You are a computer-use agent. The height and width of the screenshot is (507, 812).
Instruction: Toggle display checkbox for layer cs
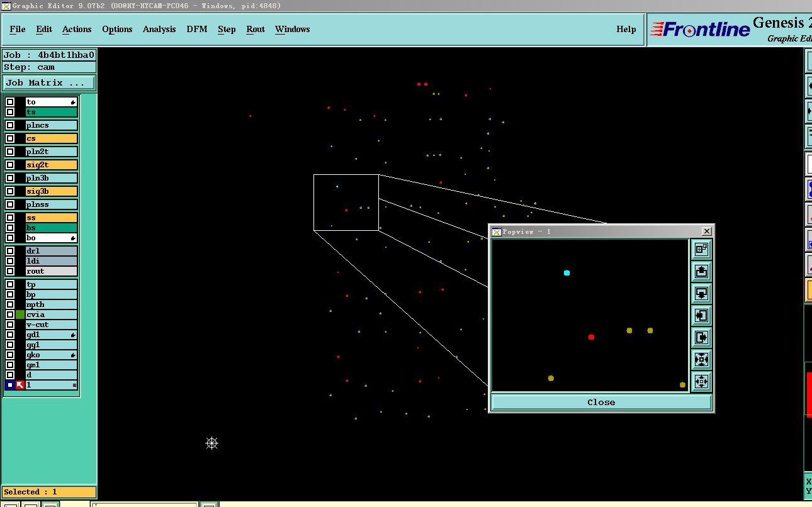point(10,138)
